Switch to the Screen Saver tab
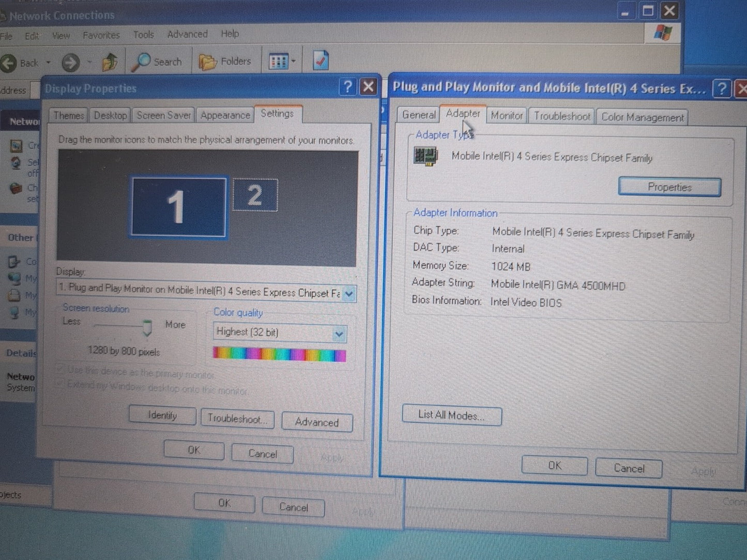747x560 pixels. tap(163, 115)
